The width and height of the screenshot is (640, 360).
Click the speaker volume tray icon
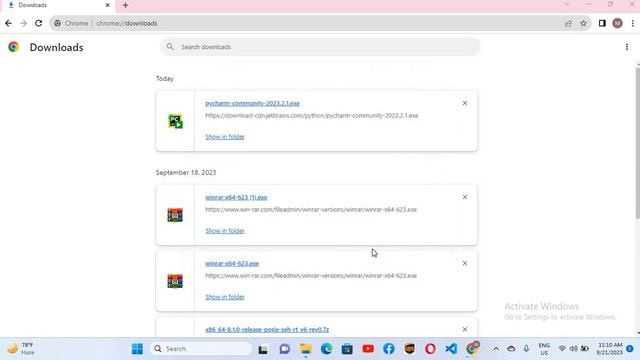(x=573, y=349)
